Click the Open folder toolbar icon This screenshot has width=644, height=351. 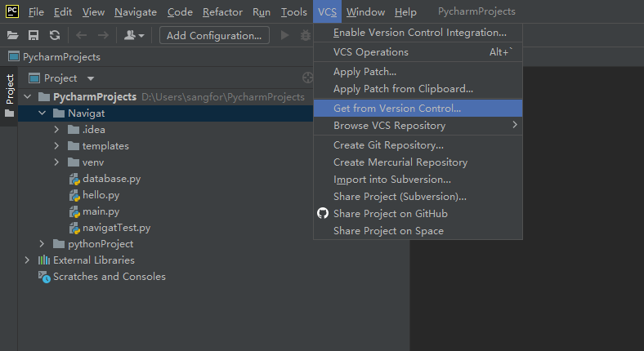tap(13, 35)
